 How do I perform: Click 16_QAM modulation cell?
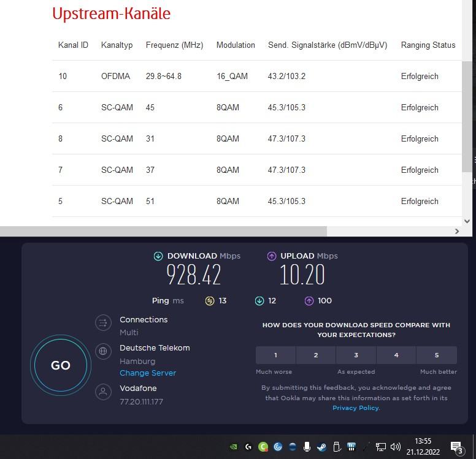(x=232, y=76)
